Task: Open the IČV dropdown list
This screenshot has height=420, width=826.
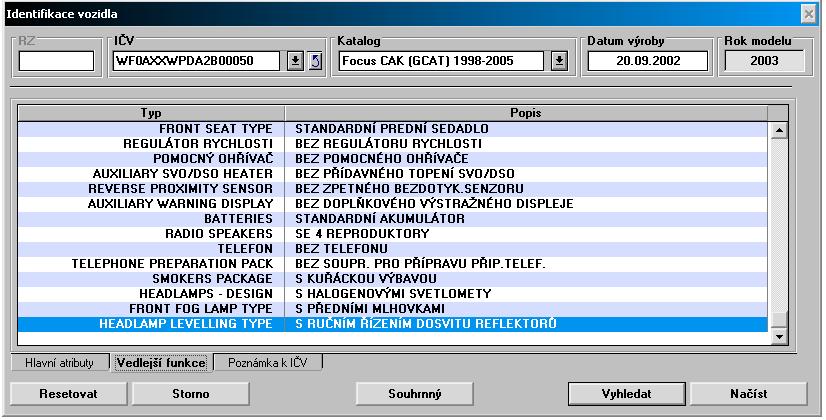Action: (x=295, y=61)
